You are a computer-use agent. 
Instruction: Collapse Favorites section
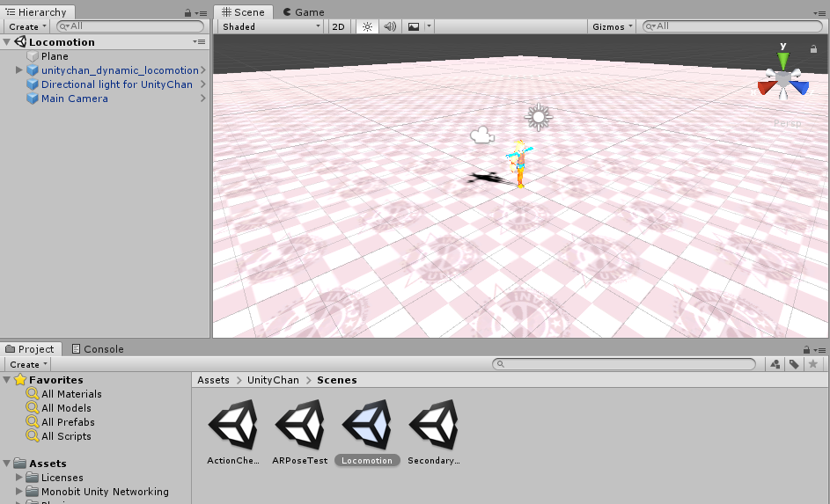pyautogui.click(x=7, y=380)
